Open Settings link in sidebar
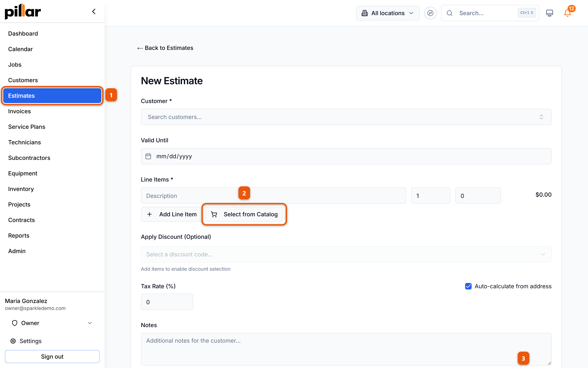 click(x=30, y=341)
